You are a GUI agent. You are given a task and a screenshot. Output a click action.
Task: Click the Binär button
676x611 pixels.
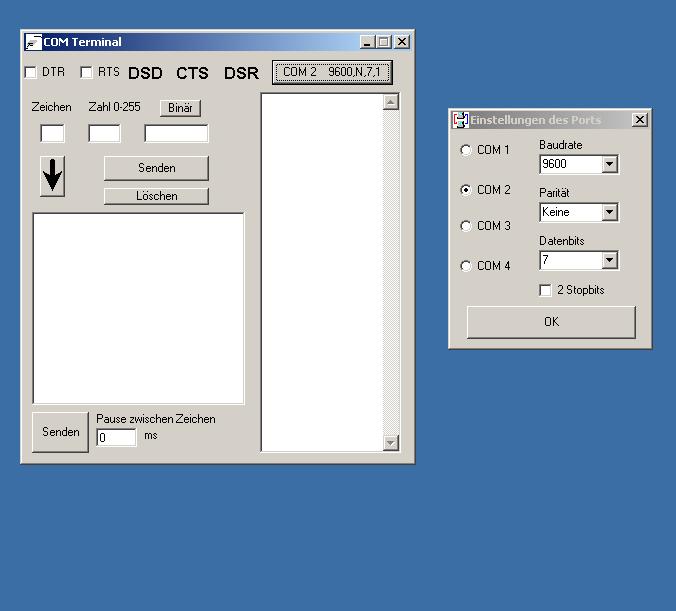click(180, 108)
